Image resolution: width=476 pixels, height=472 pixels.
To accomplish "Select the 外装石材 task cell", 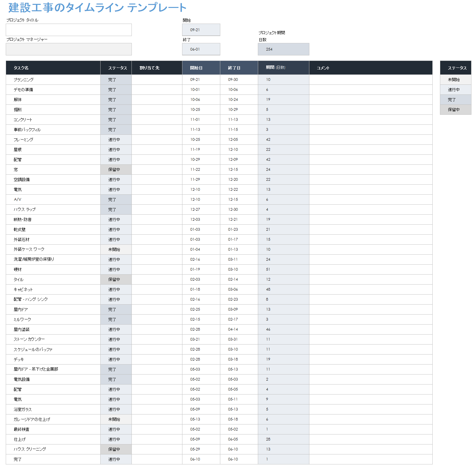I will pyautogui.click(x=53, y=239).
